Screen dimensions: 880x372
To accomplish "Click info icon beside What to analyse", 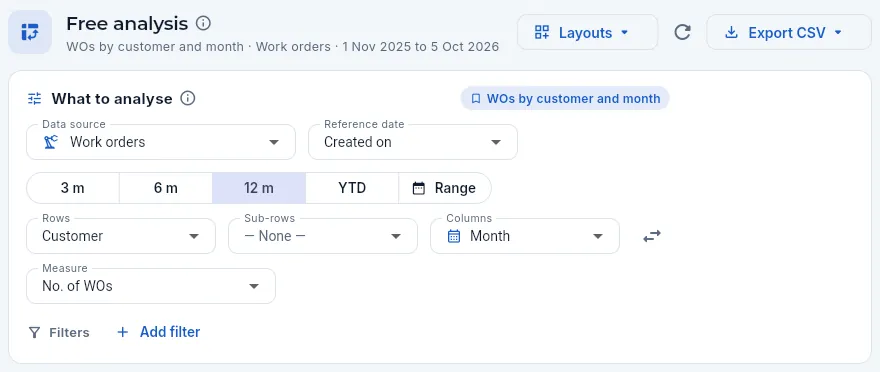I will click(x=187, y=99).
